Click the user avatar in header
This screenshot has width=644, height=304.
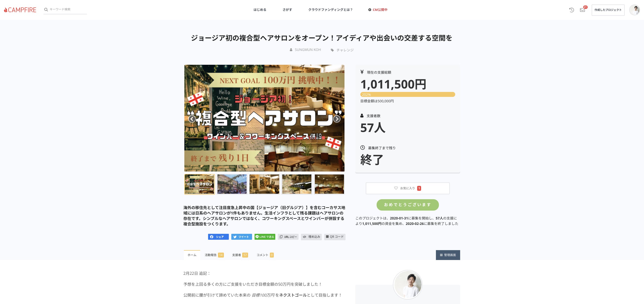click(634, 10)
